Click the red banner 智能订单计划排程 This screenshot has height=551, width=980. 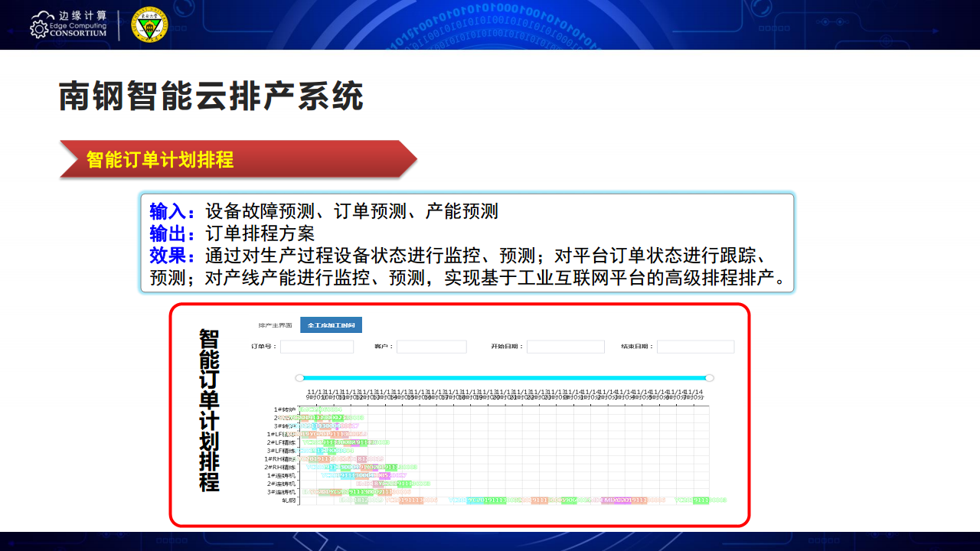tap(237, 159)
